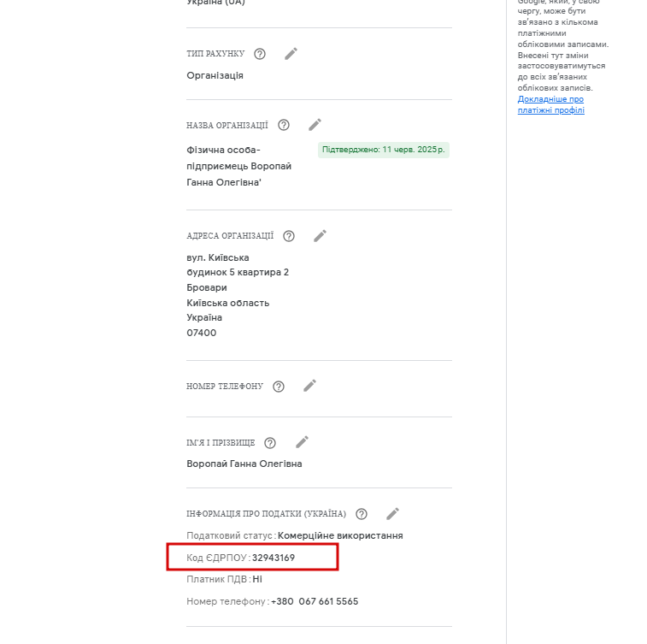Click the Підтверджено 11 черв. 2025 badge

pyautogui.click(x=384, y=150)
